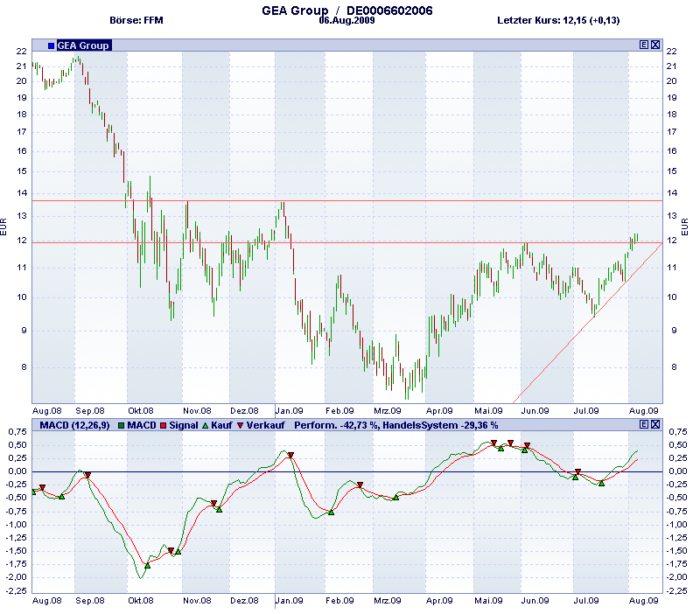This screenshot has height=614, width=700.
Task: Select the highlighted GEA Group legend label
Action: (x=83, y=45)
